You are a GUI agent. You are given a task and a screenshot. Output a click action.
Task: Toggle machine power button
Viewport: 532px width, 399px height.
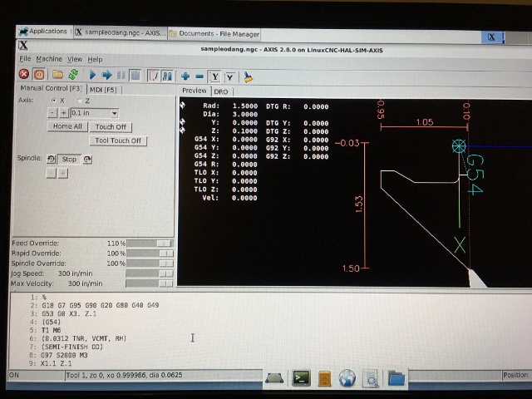pyautogui.click(x=39, y=74)
